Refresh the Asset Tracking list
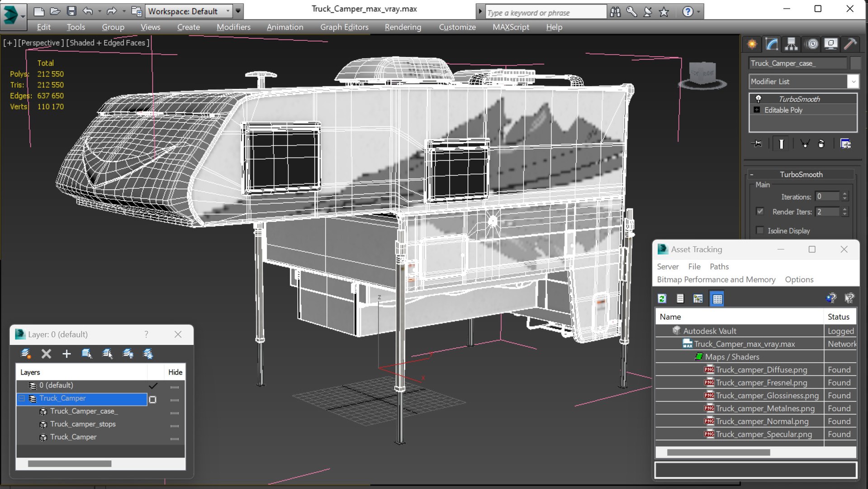Image resolution: width=868 pixels, height=489 pixels. (x=662, y=298)
